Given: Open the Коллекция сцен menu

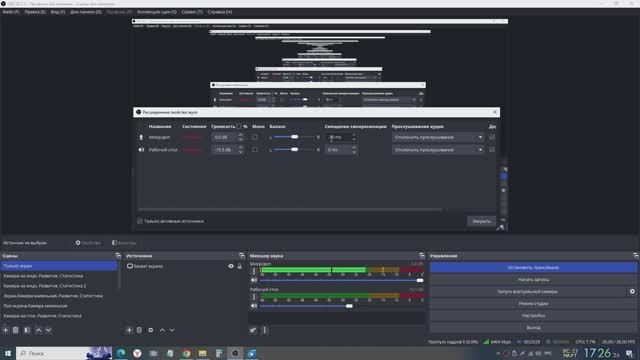Looking at the screenshot, I should [x=157, y=12].
